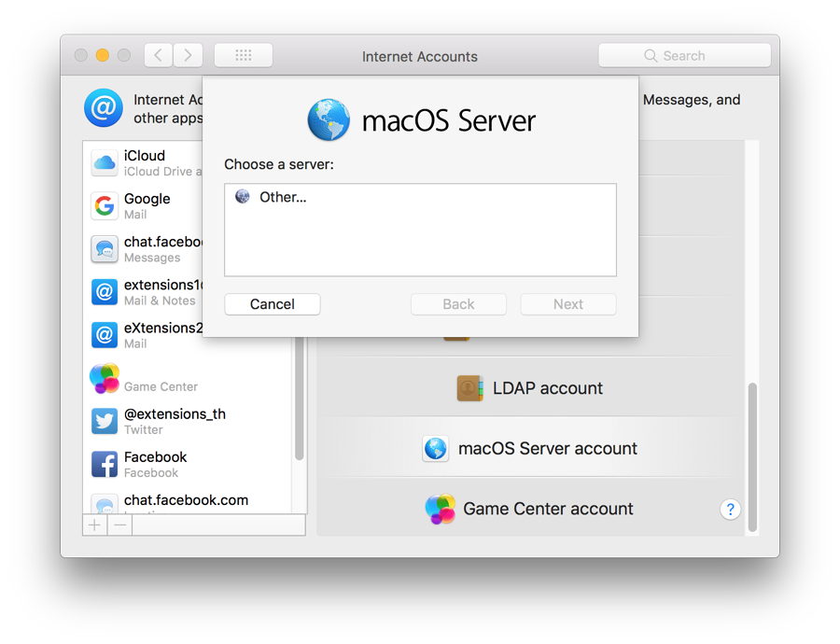Select the Other... server row
This screenshot has width=840, height=644.
click(x=420, y=197)
